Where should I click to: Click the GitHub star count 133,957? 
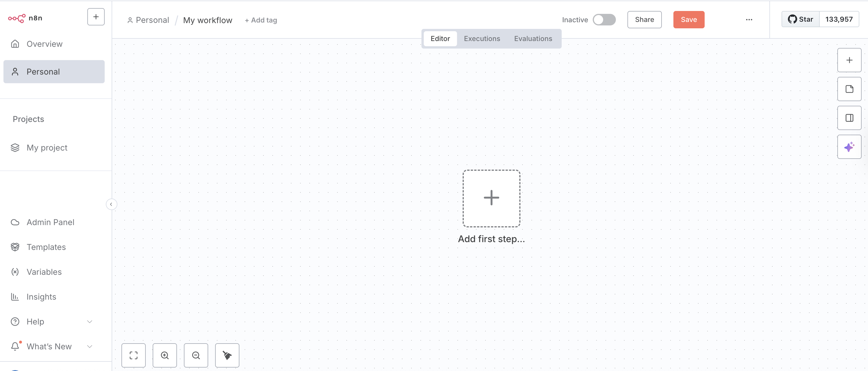click(x=839, y=20)
